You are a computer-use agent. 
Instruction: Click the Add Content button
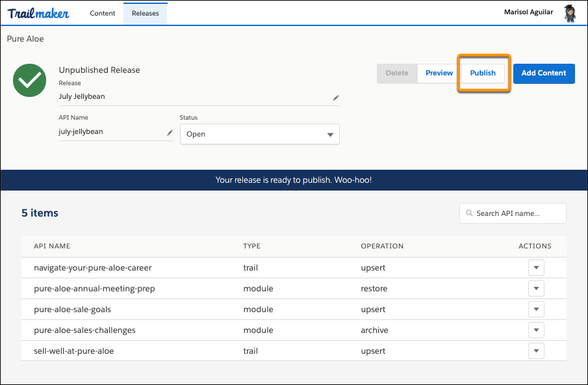tap(544, 73)
